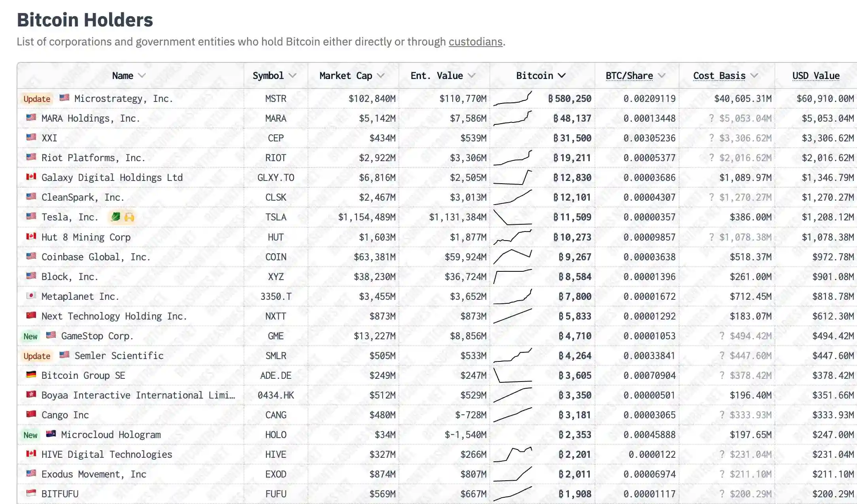857x504 pixels.
Task: Click the US flag icon beside Microstrategy
Action: coord(64,98)
